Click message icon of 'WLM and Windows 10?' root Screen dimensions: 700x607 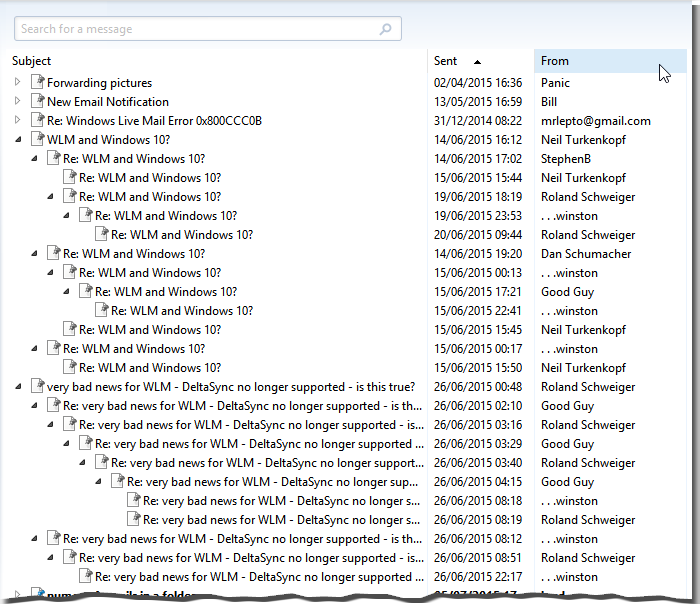(38, 139)
